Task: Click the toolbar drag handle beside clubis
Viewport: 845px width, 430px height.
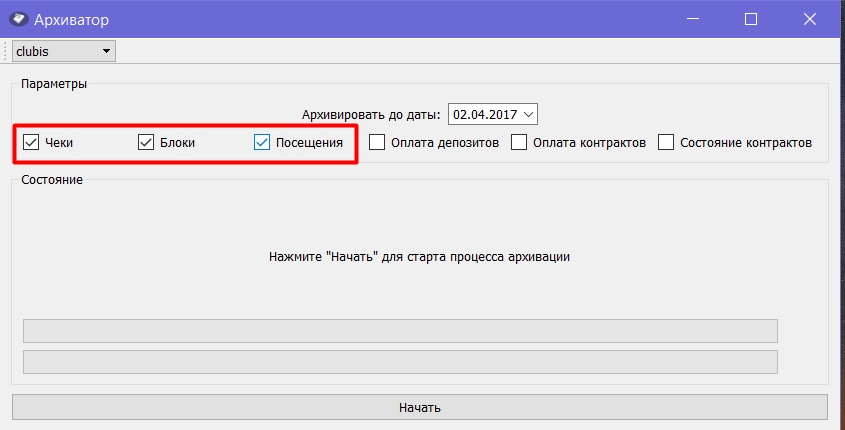Action: point(5,52)
